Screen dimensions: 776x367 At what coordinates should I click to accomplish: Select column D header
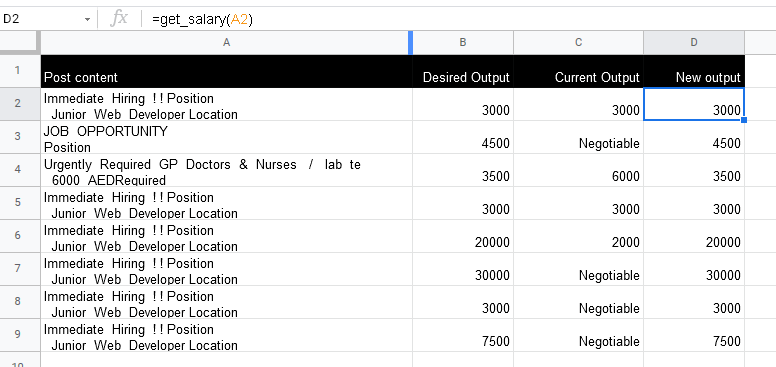click(x=694, y=43)
